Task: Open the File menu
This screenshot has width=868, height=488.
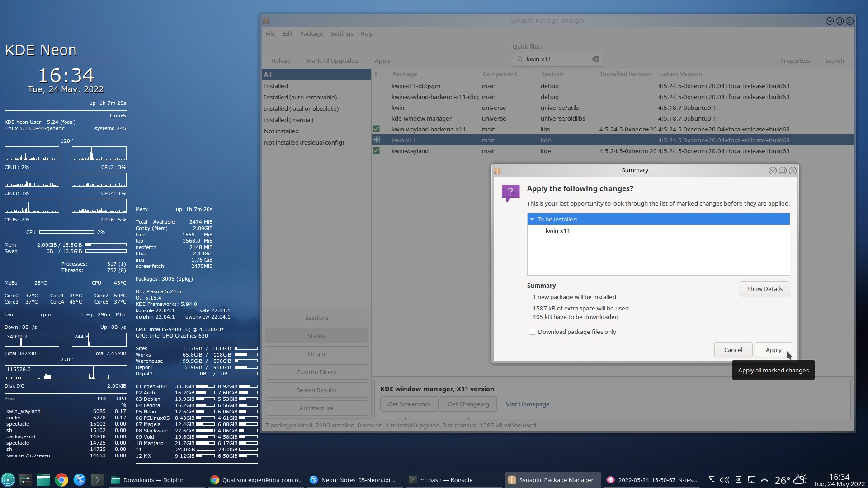Action: 270,33
